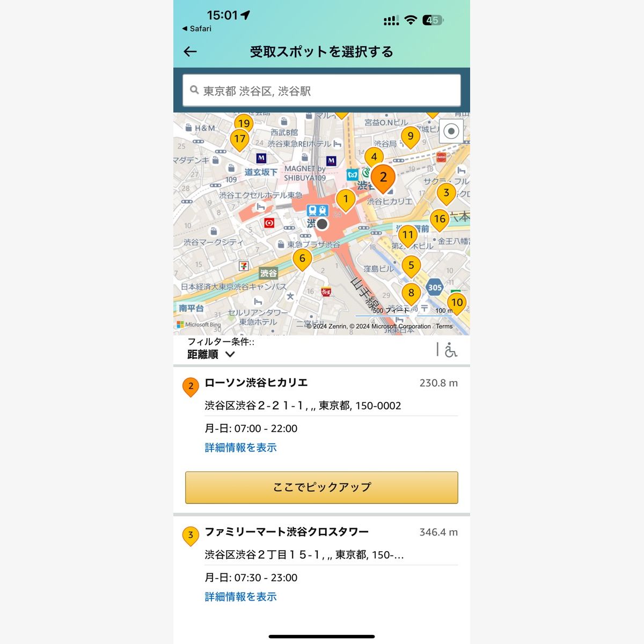Tap the list pin 2 marker icon
644x644 pixels.
191,387
